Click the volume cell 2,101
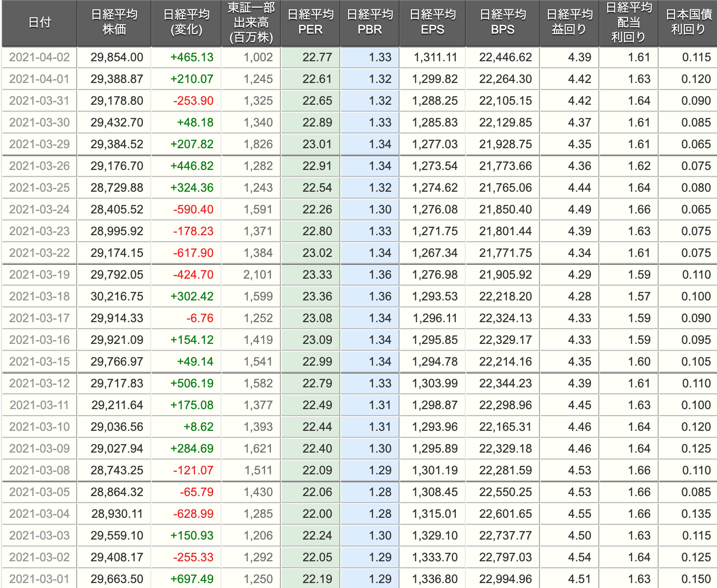 click(258, 275)
